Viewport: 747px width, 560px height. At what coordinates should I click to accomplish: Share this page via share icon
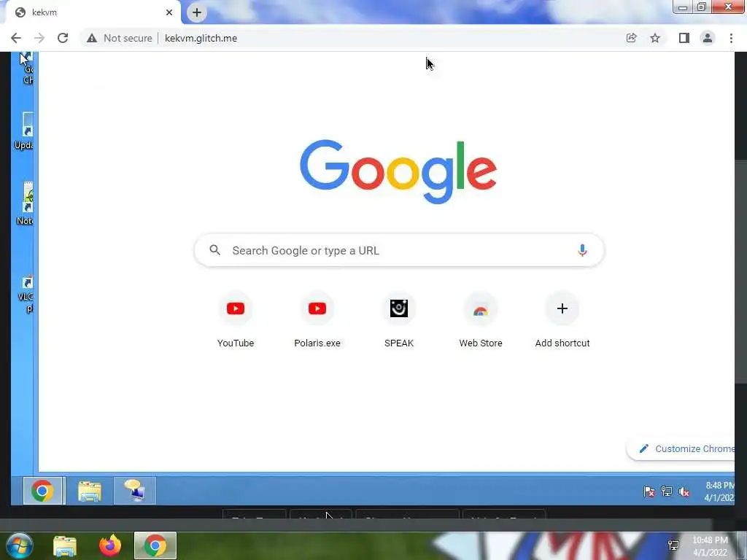(631, 38)
